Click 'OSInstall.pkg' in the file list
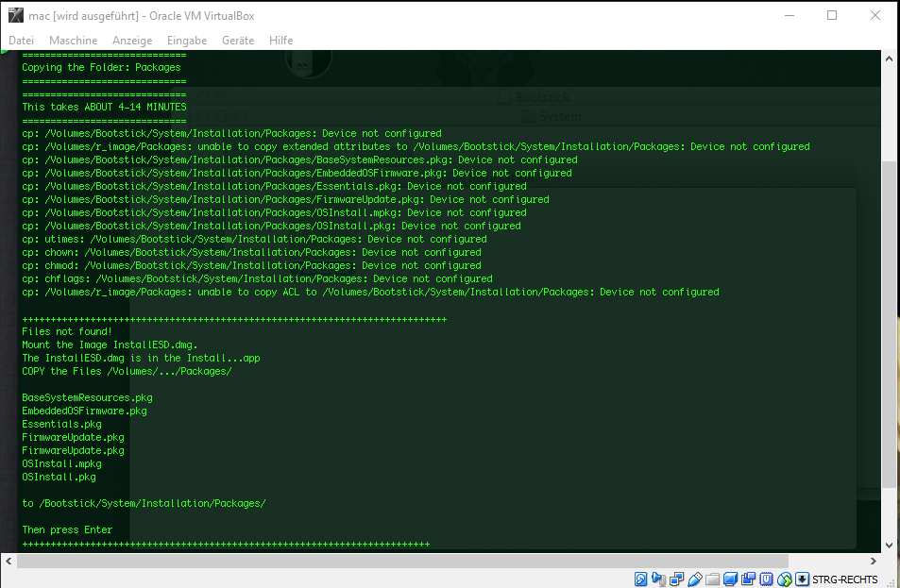This screenshot has height=588, width=900. pos(59,476)
